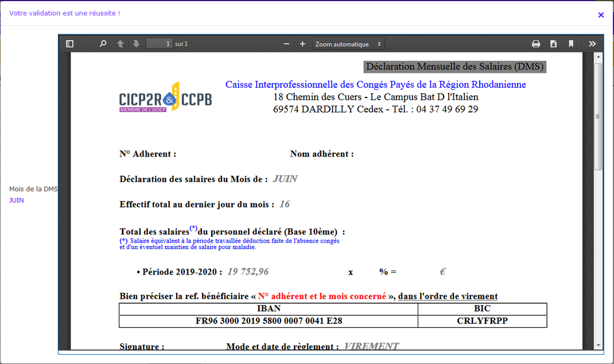The width and height of the screenshot is (614, 364).
Task: Zoom out with the minus button
Action: tap(287, 44)
